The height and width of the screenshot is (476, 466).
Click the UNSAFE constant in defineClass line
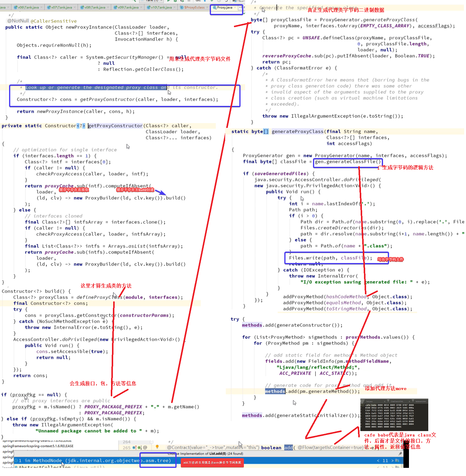[x=311, y=38]
